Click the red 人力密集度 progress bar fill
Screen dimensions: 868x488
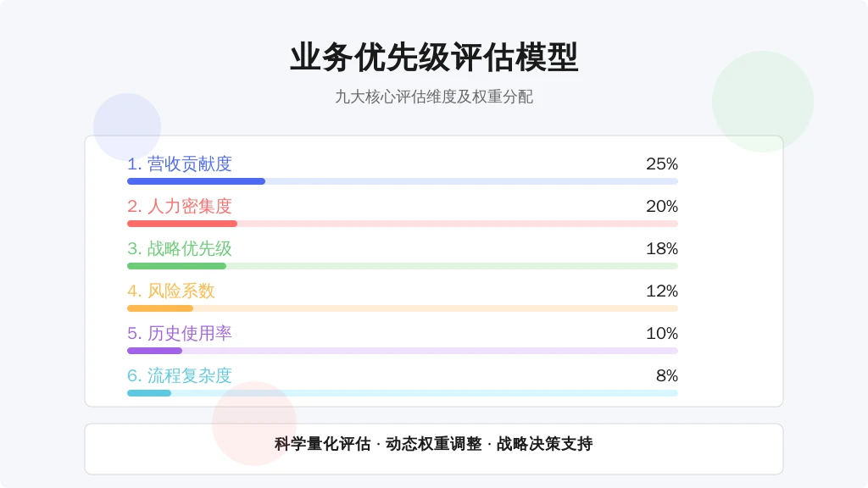click(x=182, y=224)
